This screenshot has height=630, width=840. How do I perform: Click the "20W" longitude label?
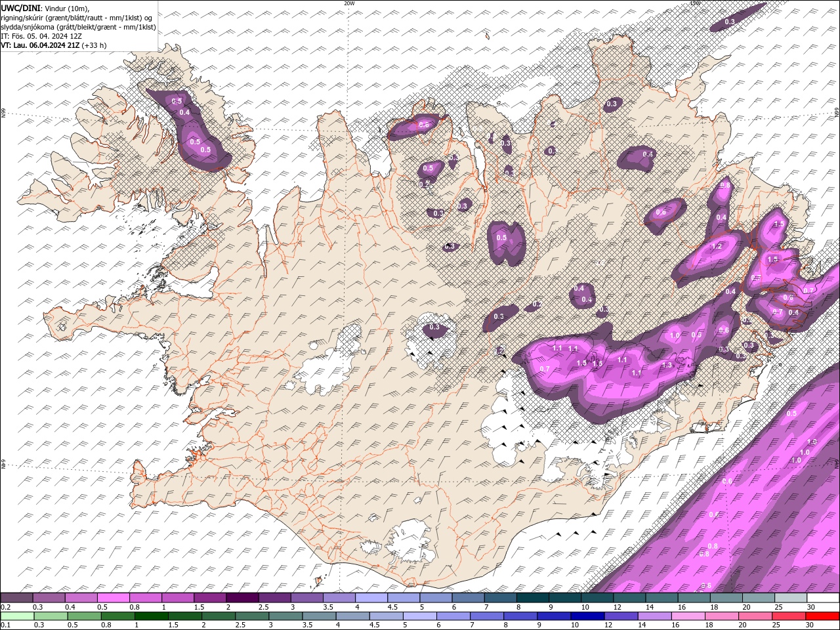coord(349,3)
